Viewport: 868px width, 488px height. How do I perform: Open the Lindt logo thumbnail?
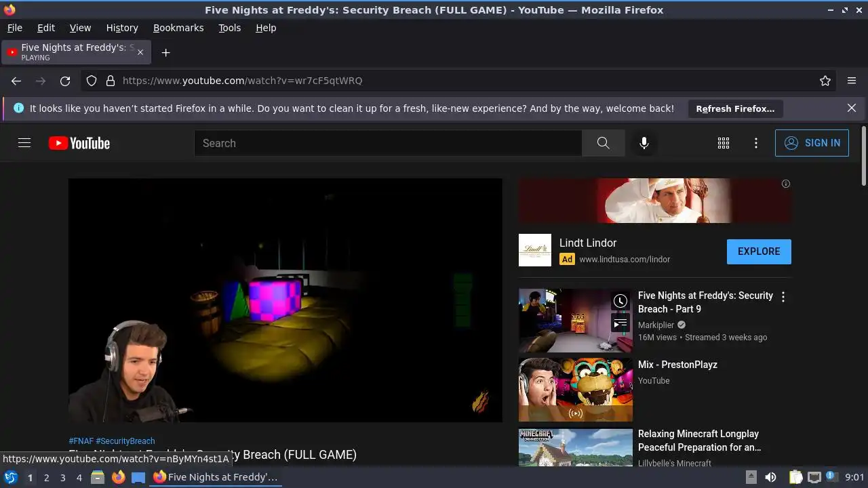click(x=535, y=250)
